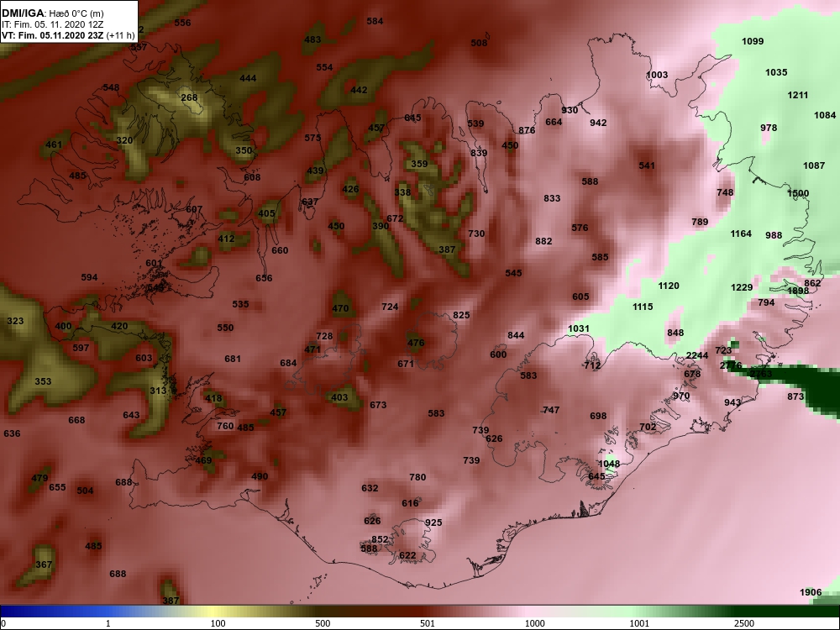Click the map value '1211'
This screenshot has height=630, width=840.
pos(798,95)
